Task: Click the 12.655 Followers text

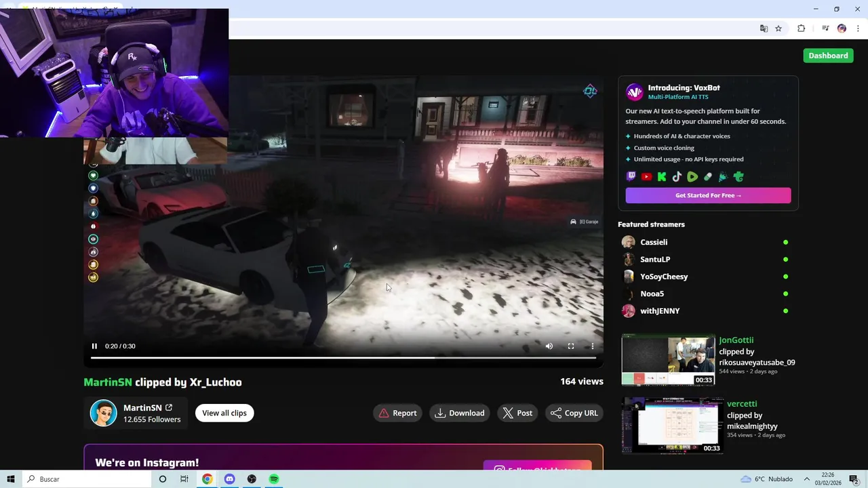Action: (152, 420)
